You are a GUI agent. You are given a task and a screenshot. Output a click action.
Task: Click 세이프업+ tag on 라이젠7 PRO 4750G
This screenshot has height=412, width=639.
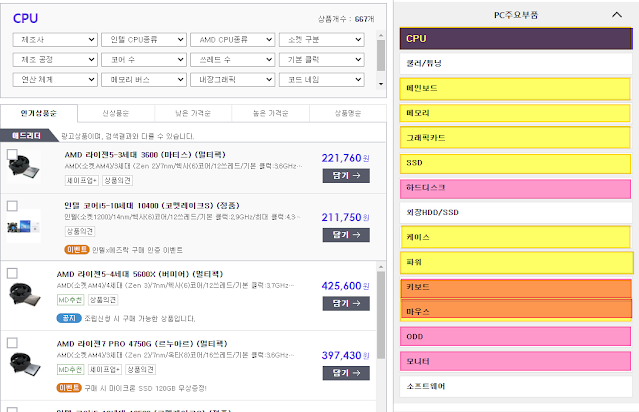tap(105, 370)
